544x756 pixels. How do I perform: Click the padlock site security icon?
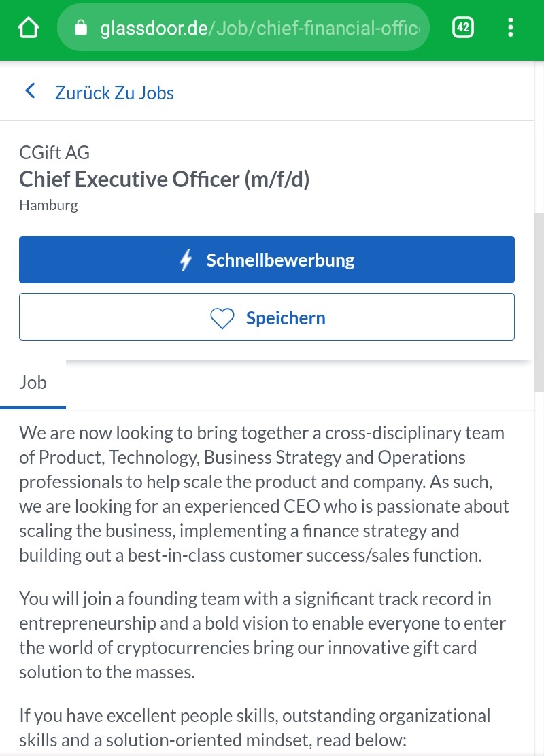[x=82, y=28]
